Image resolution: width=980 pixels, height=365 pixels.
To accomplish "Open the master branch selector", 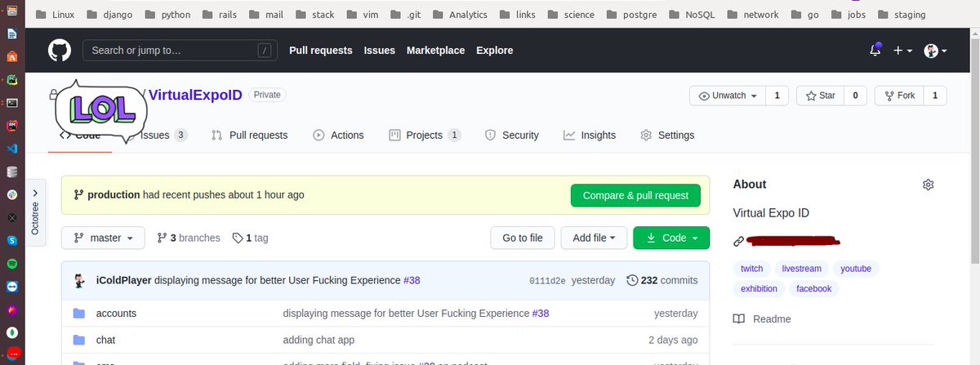I will tap(103, 238).
